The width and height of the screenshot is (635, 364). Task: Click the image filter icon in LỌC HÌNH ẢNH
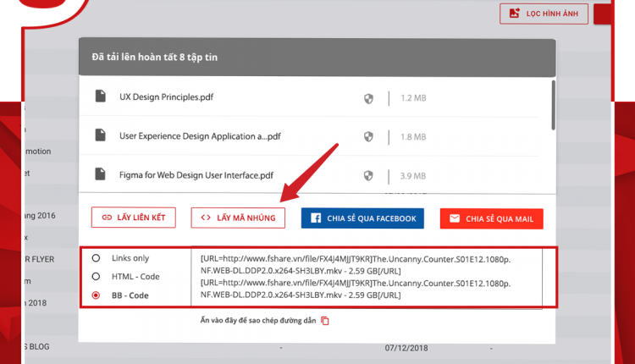pyautogui.click(x=514, y=14)
